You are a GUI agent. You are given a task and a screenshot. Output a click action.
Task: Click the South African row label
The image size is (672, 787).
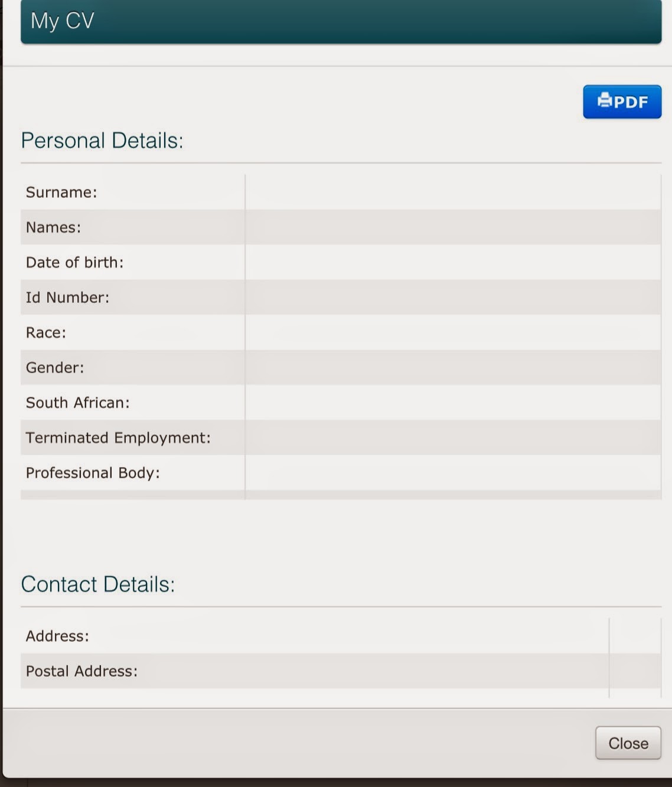77,403
